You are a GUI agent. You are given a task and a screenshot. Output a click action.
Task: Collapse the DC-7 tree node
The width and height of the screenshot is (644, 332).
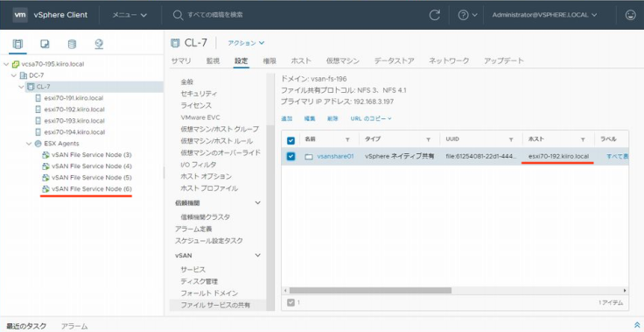[x=14, y=75]
